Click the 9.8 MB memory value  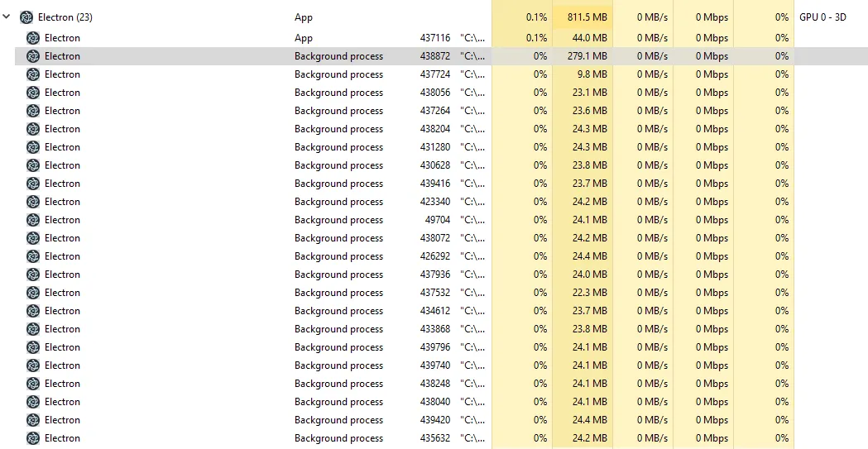tap(592, 74)
